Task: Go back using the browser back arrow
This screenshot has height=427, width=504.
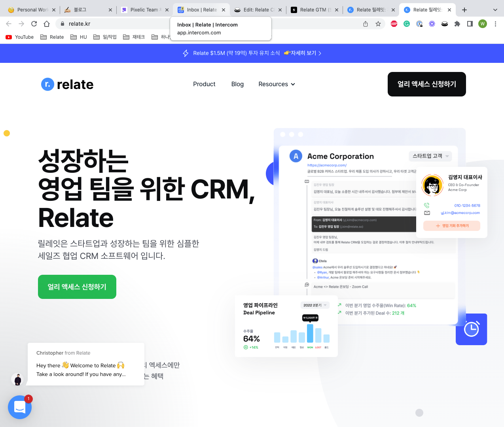Action: (x=9, y=24)
